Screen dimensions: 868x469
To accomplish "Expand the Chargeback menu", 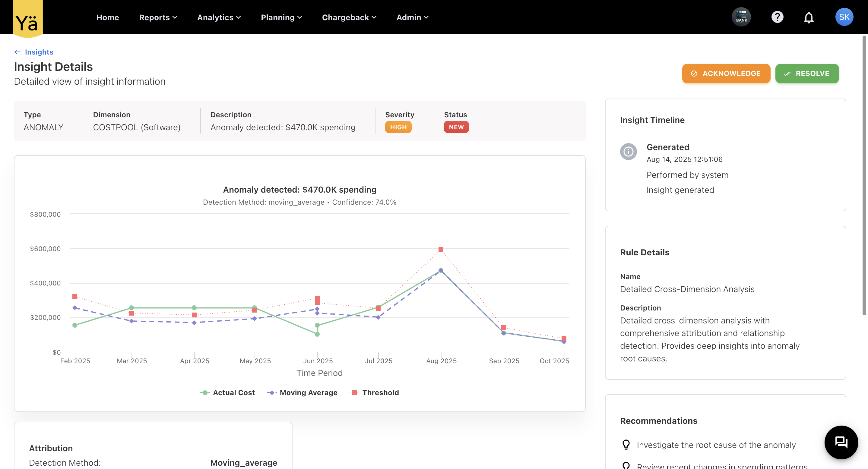I will [349, 17].
